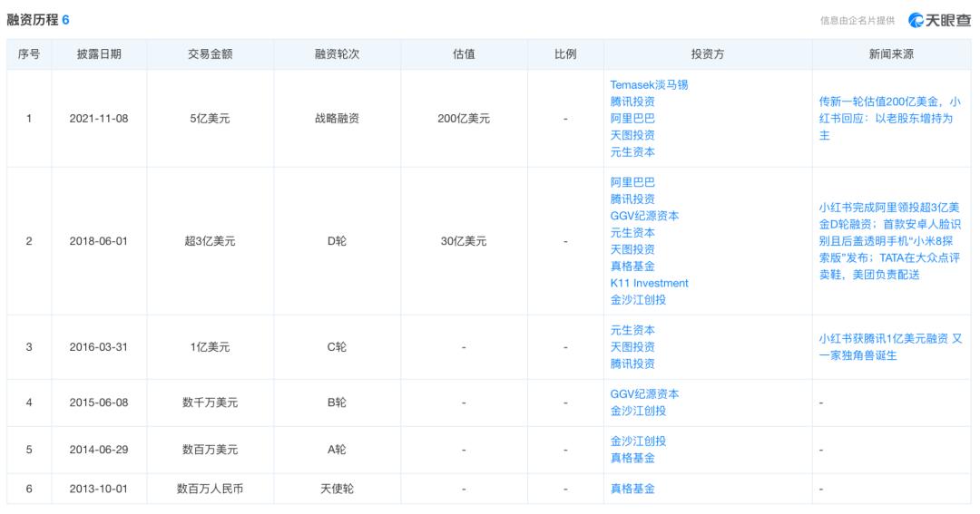Open 天图投资 link in the C轮 row

click(x=632, y=346)
